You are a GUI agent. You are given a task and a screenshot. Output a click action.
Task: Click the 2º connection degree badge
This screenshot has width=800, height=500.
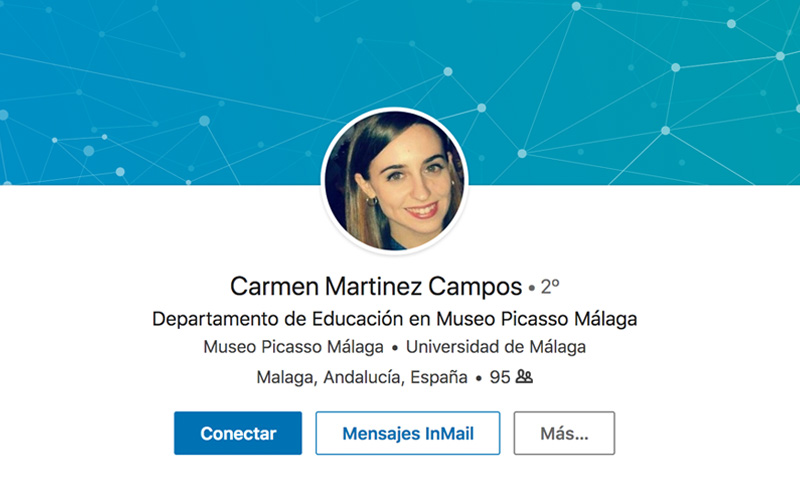[x=550, y=287]
